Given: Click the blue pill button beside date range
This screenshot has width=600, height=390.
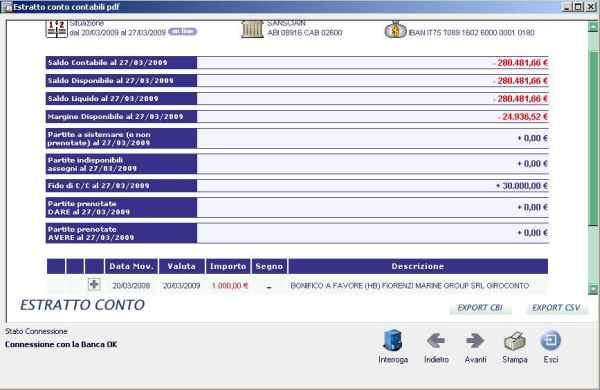Looking at the screenshot, I should pos(183,32).
